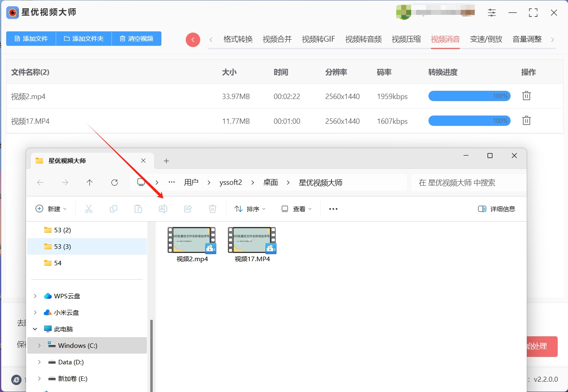Image resolution: width=568 pixels, height=392 pixels.
Task: Click the 添加文件夹 button
Action: 84,38
